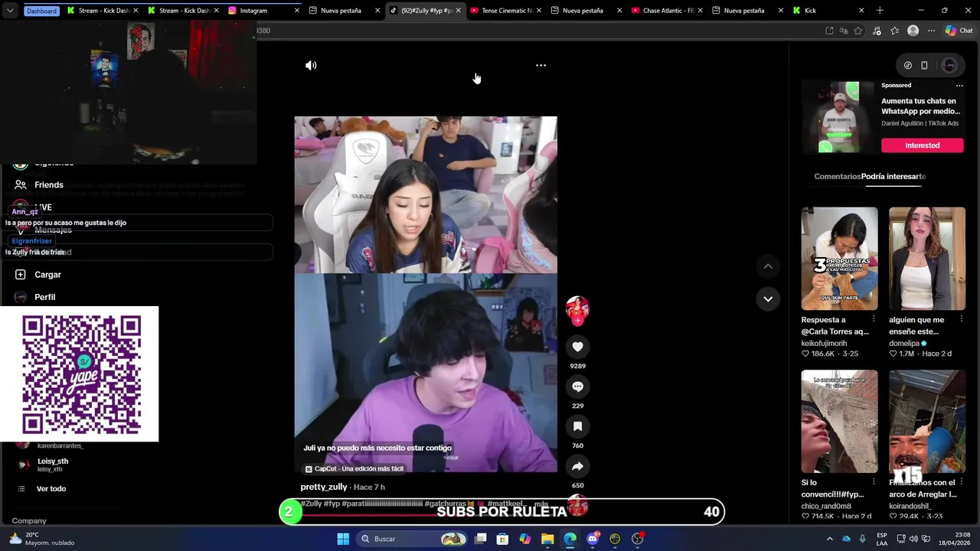Open the account avatar menu in TikTok
980x551 pixels.
949,66
